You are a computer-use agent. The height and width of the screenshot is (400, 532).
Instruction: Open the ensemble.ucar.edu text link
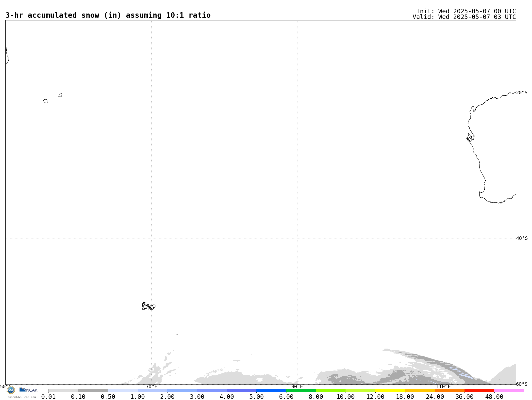(x=22, y=397)
